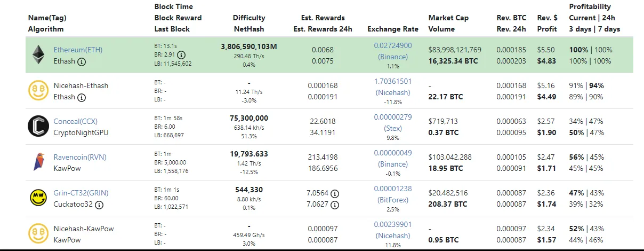Select Ethereum nethash 290.48 Th/s
Screen dimensions: 644x251
249,56
